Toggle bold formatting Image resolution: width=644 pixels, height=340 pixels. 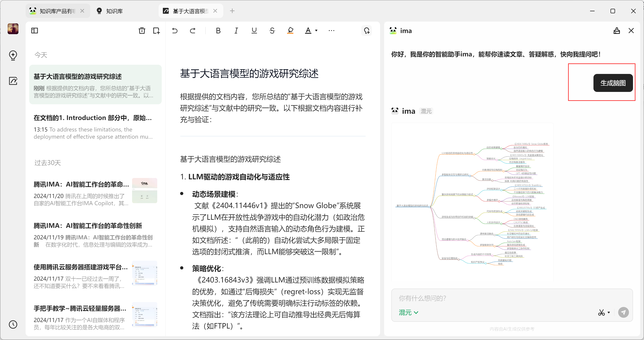[218, 31]
